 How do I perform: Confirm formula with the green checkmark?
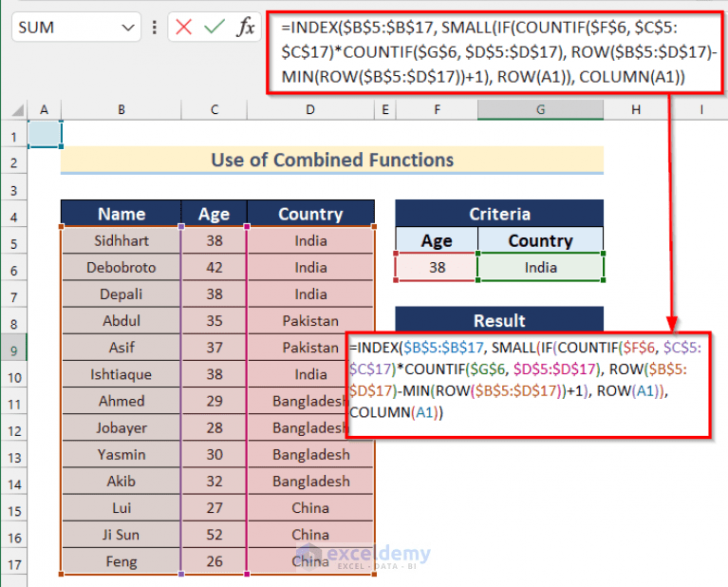pyautogui.click(x=215, y=27)
